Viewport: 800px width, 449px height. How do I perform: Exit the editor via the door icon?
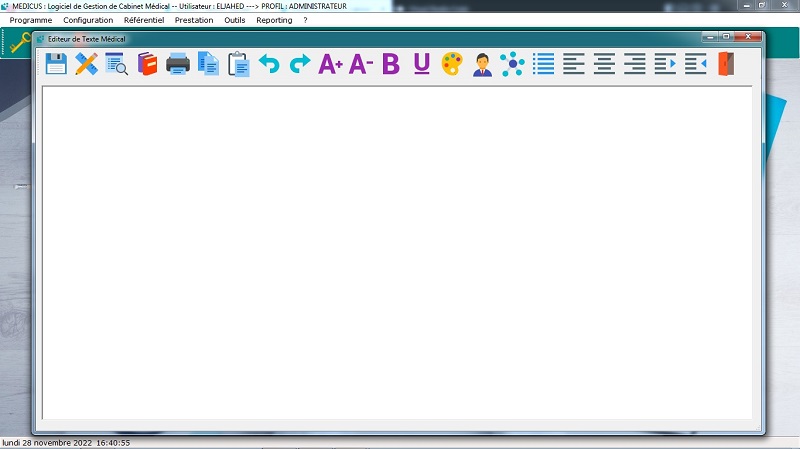coord(726,64)
